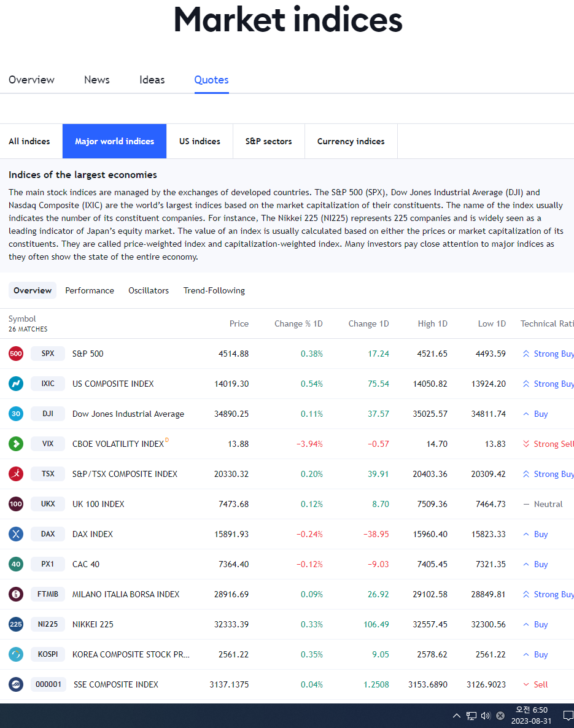Click the Sell arrow icon for SSE Composite
The height and width of the screenshot is (728, 574).
coord(526,684)
